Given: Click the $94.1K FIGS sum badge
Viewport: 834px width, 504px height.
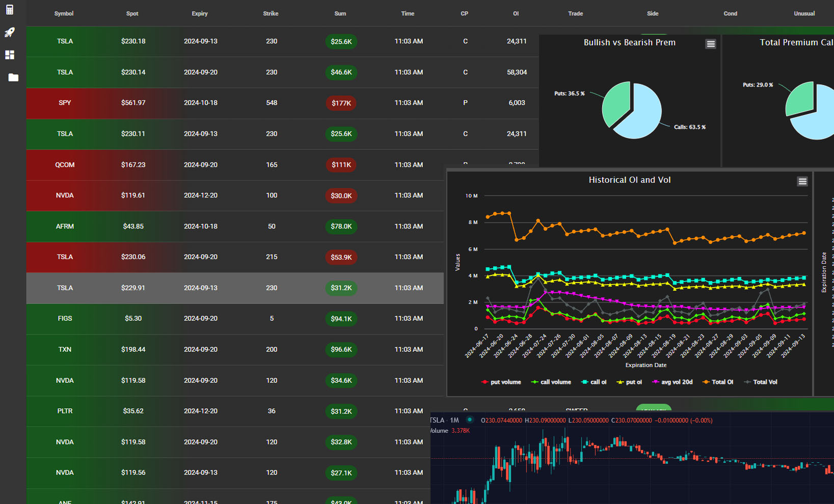Looking at the screenshot, I should (x=341, y=319).
